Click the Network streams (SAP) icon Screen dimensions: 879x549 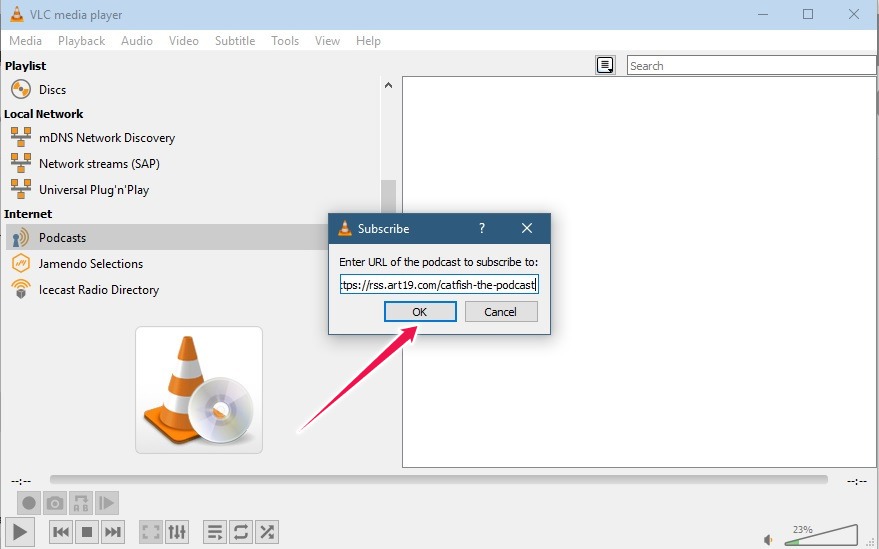tap(21, 163)
